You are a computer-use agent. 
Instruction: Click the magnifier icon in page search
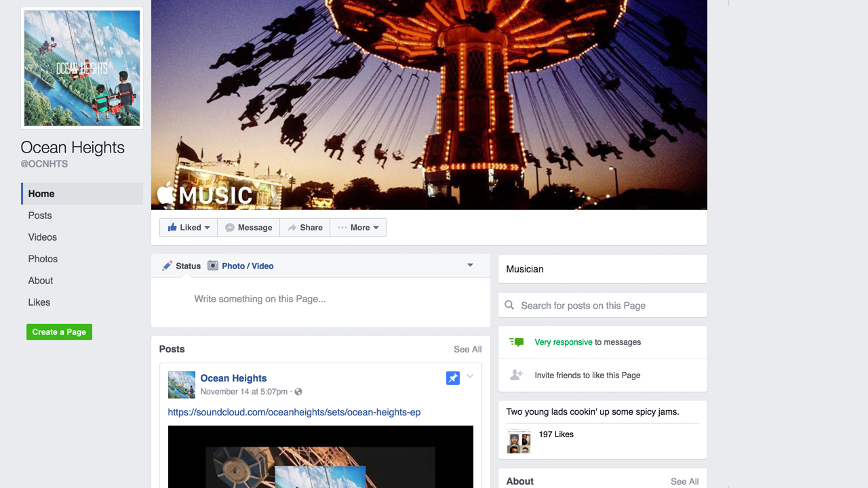510,306
